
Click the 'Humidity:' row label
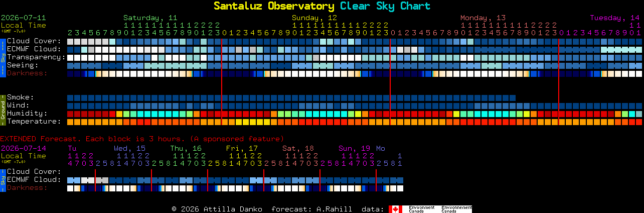pyautogui.click(x=27, y=114)
